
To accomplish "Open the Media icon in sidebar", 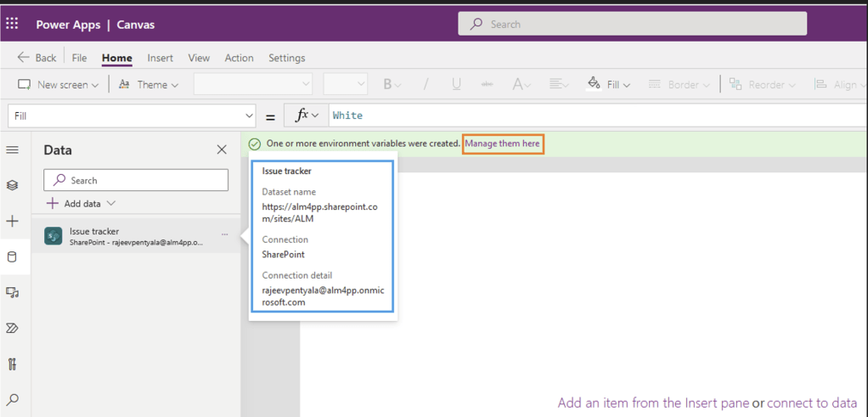I will (12, 293).
